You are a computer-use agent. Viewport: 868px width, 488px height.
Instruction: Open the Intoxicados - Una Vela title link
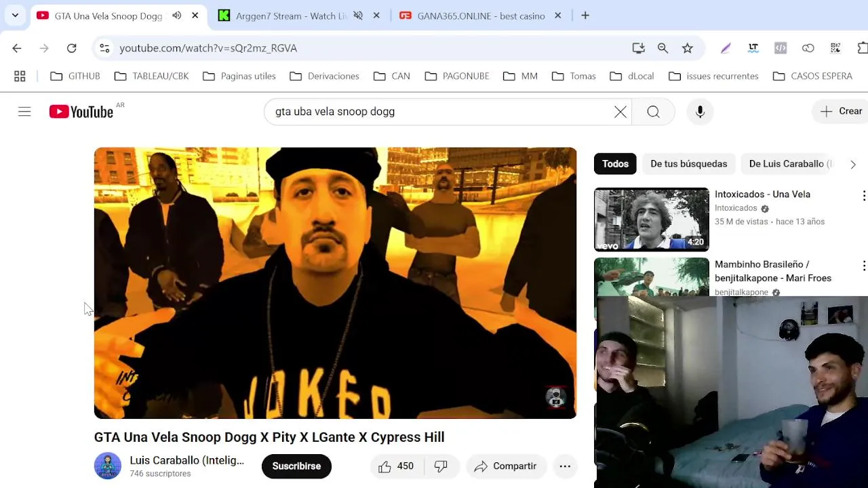[x=762, y=195]
